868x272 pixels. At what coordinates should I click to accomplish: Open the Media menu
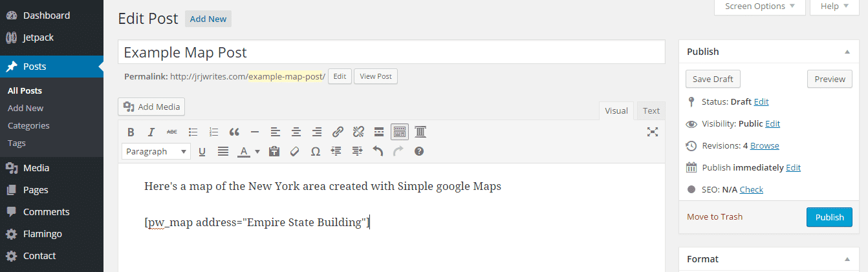(52, 168)
